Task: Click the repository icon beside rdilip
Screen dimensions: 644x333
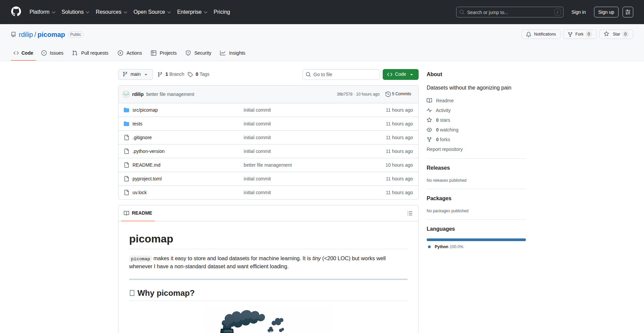Action: (x=13, y=35)
